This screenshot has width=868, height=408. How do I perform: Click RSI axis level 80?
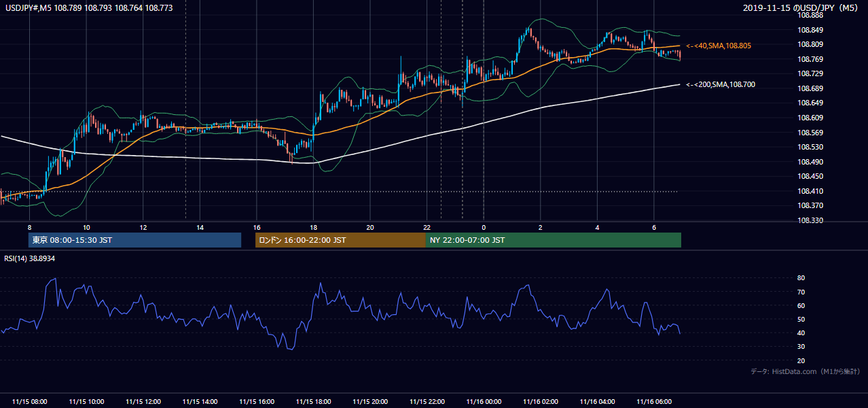tap(801, 278)
